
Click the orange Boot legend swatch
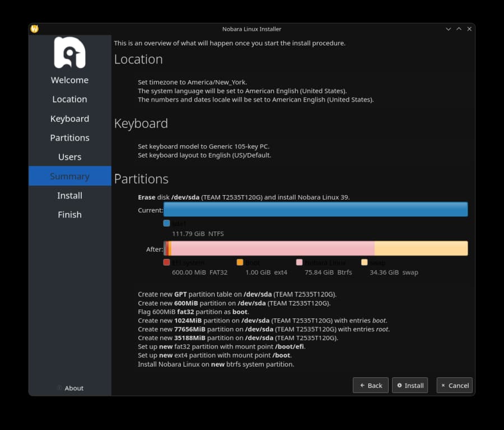click(240, 262)
